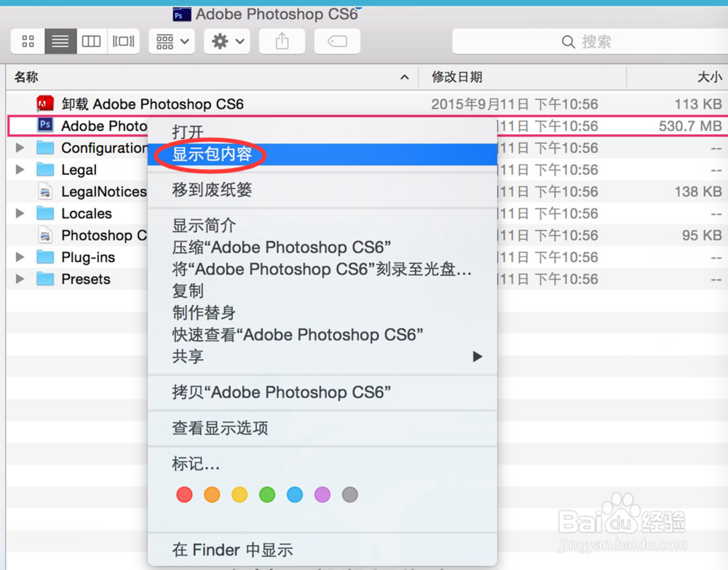
Task: Expand the Presets folder disclosure triangle
Action: (x=19, y=279)
